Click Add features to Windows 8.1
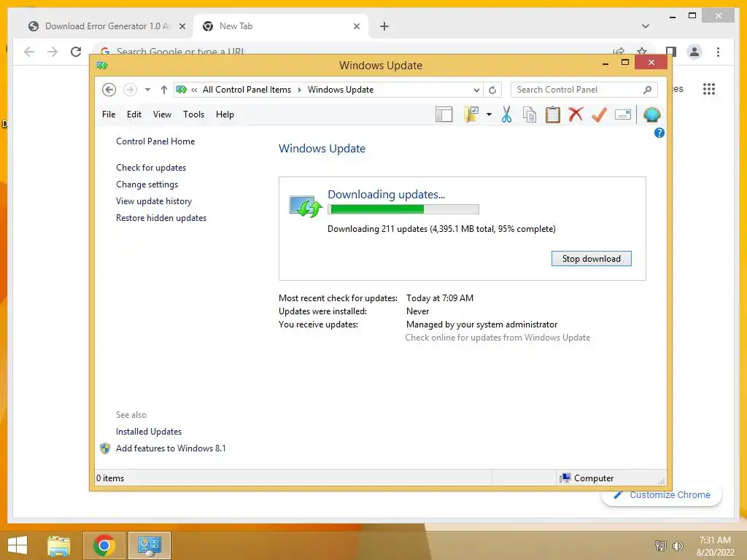Image resolution: width=747 pixels, height=560 pixels. [x=171, y=448]
